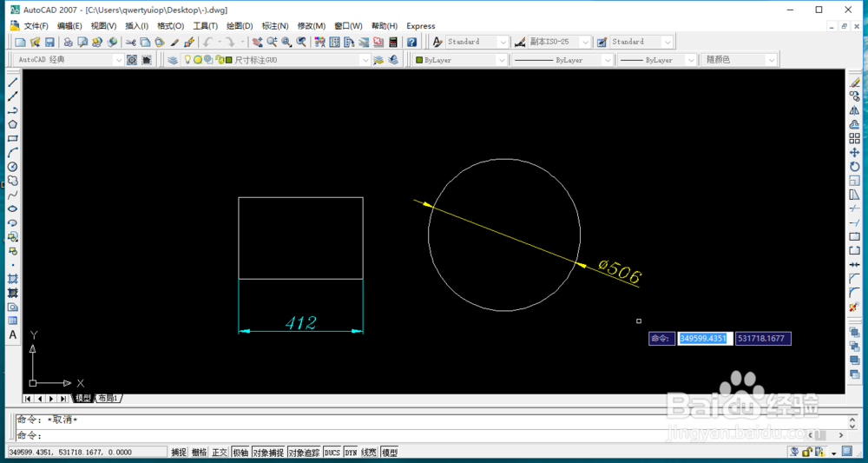Viewport: 868px width, 463px height.
Task: Toggle 极轴 polar tracking
Action: [x=240, y=453]
